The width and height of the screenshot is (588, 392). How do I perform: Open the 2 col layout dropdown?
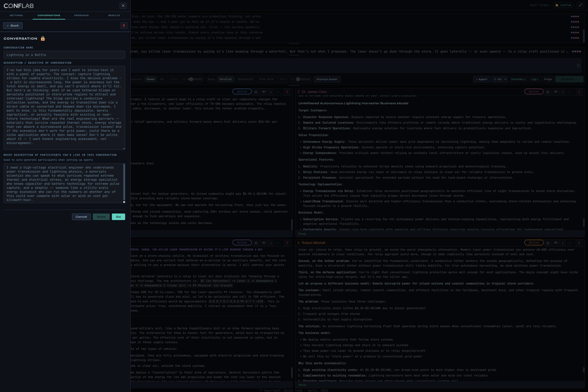pos(499,79)
